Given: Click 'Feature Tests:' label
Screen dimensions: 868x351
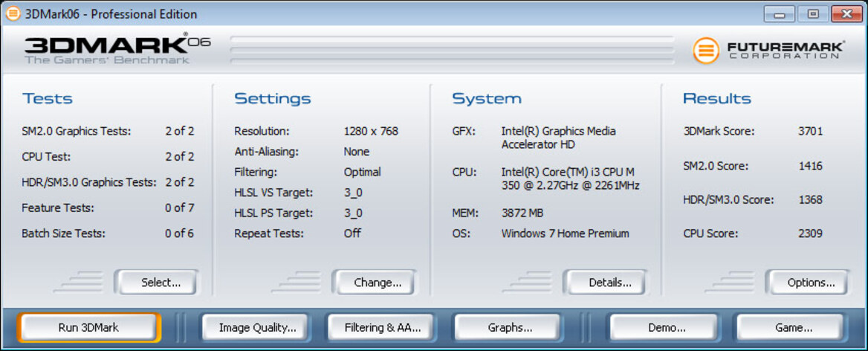Looking at the screenshot, I should pyautogui.click(x=57, y=208).
